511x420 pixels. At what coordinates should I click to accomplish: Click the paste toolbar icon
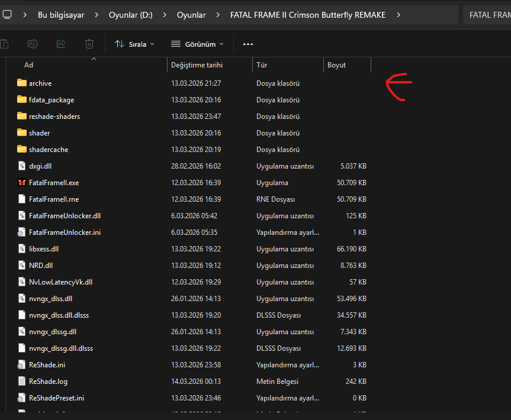pyautogui.click(x=4, y=44)
